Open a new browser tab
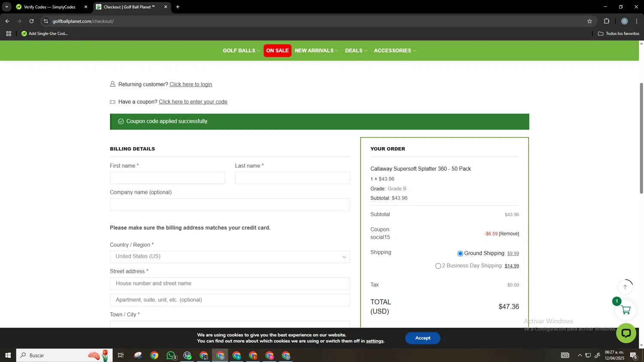 tap(178, 7)
